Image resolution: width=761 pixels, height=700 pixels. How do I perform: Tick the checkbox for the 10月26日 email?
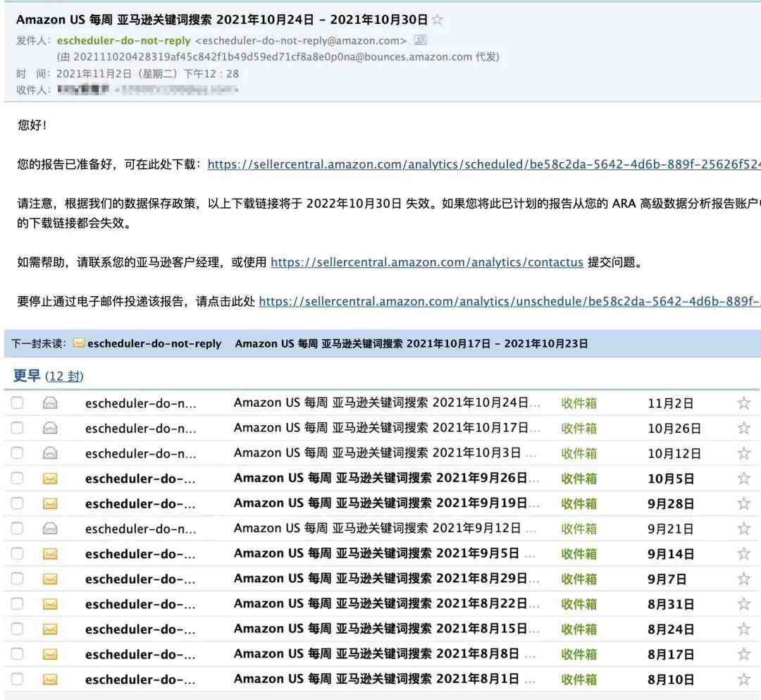[17, 428]
